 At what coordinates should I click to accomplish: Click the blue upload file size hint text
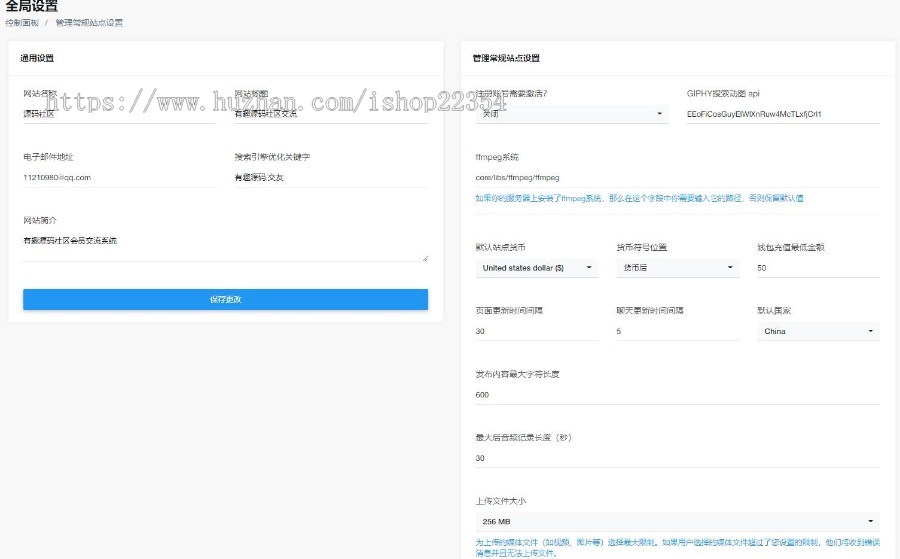(x=677, y=548)
